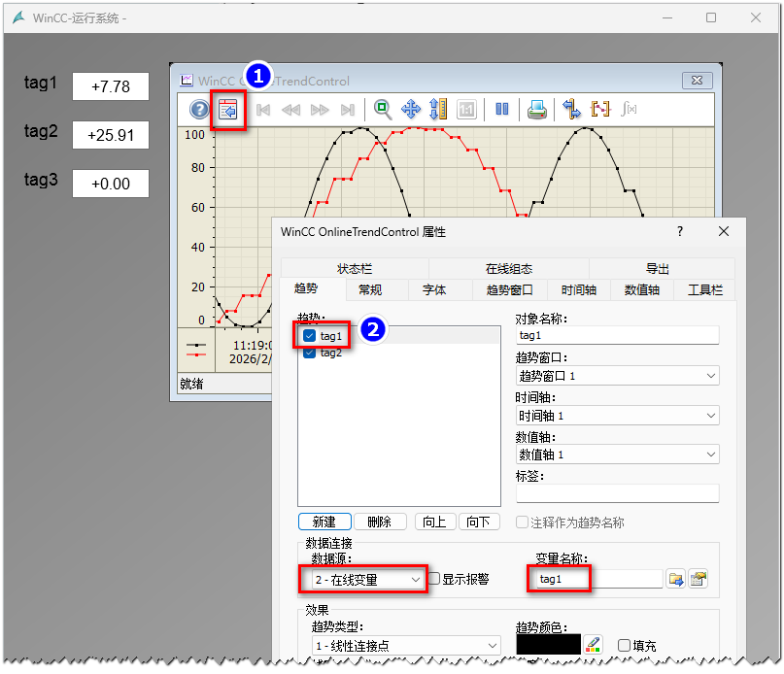Viewport: 784px width, 674px height.
Task: Click the print trend icon
Action: pyautogui.click(x=537, y=110)
